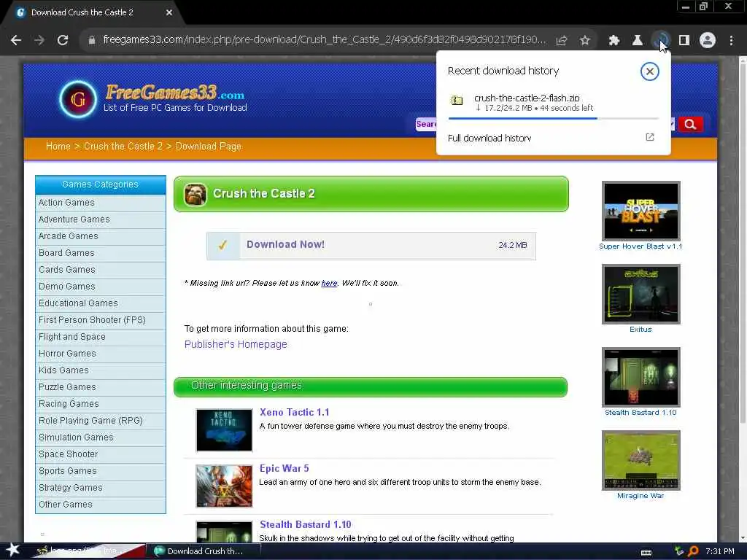Open Chrome's three-dot menu
The width and height of the screenshot is (747, 560).
[731, 41]
